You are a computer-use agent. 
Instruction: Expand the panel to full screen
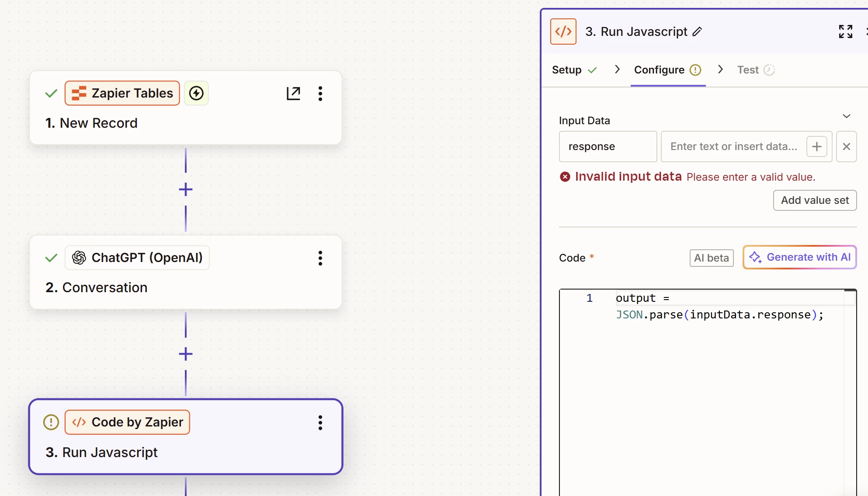pos(846,31)
